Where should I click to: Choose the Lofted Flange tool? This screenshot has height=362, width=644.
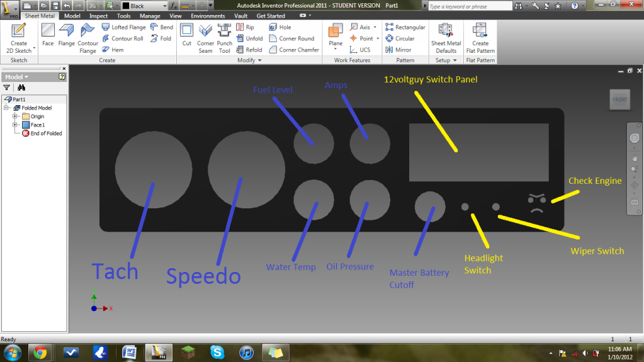[123, 27]
